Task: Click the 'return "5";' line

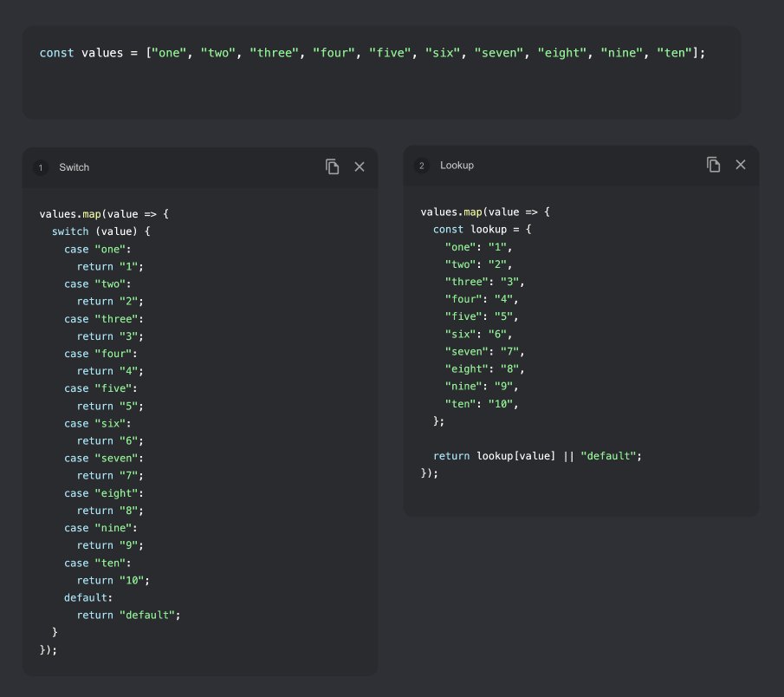Action: tap(110, 406)
